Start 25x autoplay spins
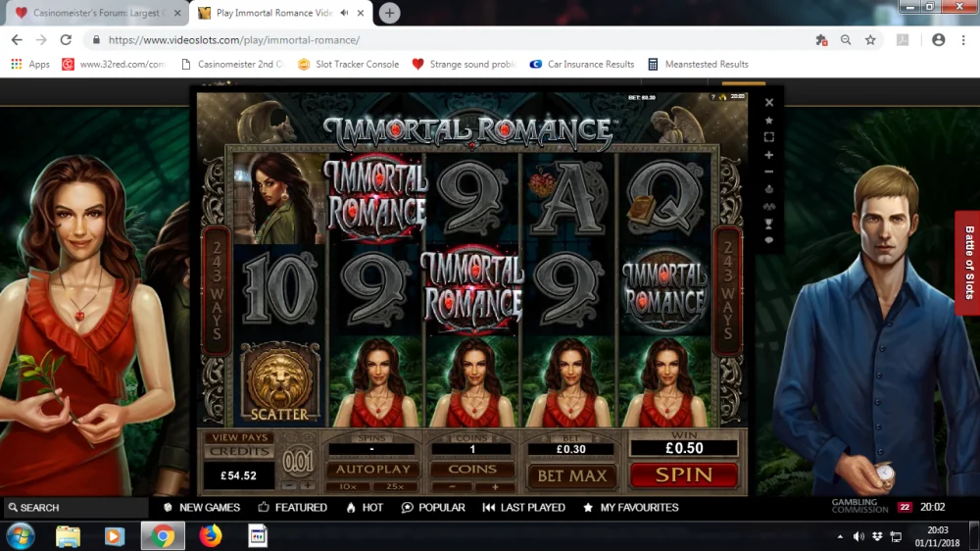 394,486
